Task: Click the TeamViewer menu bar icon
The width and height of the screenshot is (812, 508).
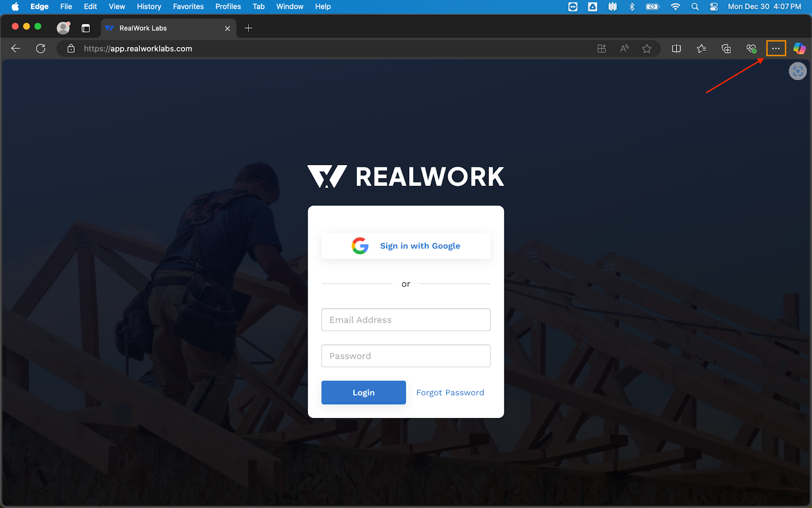Action: pyautogui.click(x=573, y=7)
